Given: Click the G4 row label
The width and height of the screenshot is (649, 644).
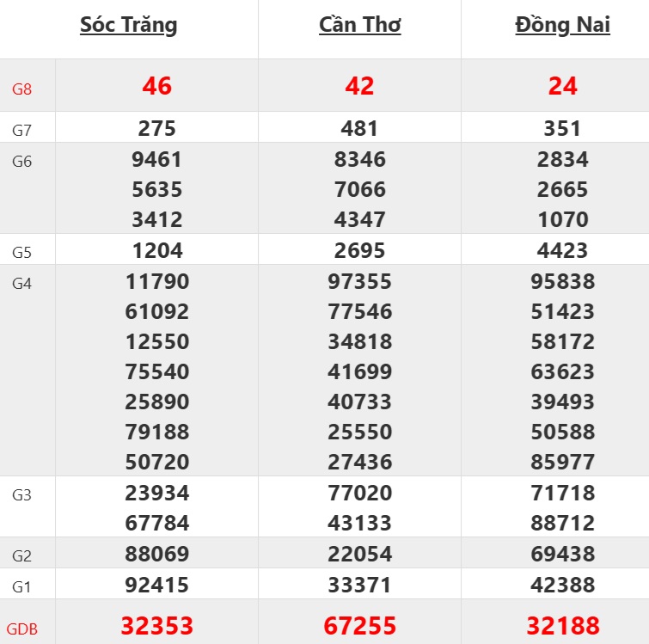Looking at the screenshot, I should [22, 283].
